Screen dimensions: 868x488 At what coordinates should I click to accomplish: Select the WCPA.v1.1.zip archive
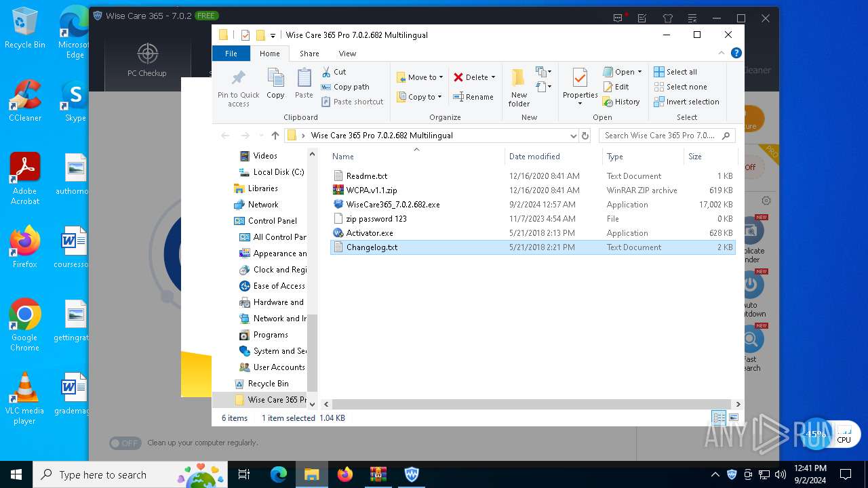tap(532, 190)
